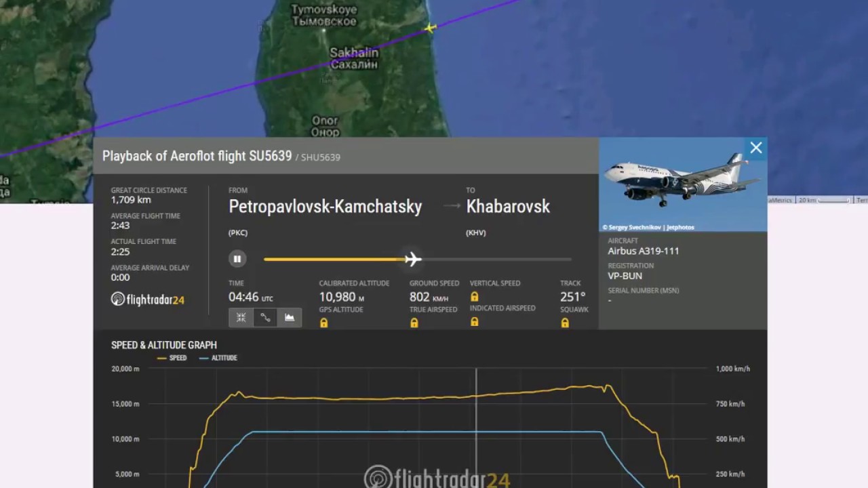Click the GPS altitude lock icon

coord(323,323)
